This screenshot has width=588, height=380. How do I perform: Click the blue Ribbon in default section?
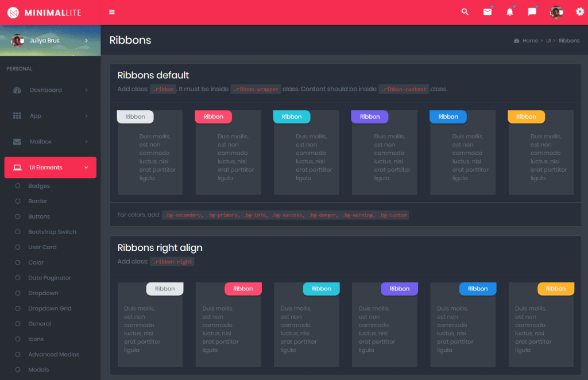(x=448, y=117)
